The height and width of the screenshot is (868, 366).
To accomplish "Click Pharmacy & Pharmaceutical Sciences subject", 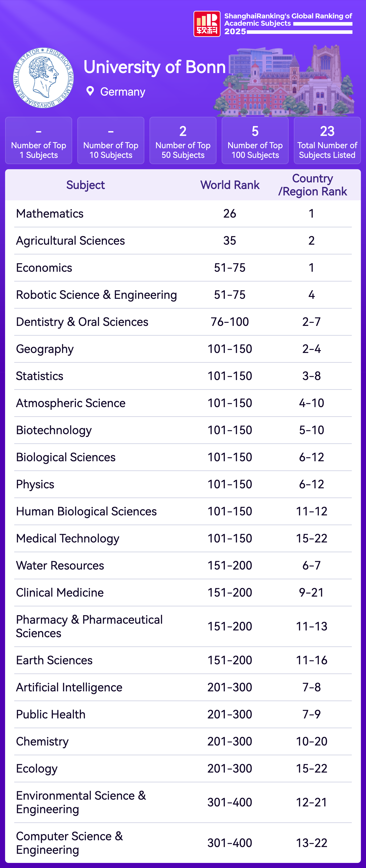I will click(89, 626).
